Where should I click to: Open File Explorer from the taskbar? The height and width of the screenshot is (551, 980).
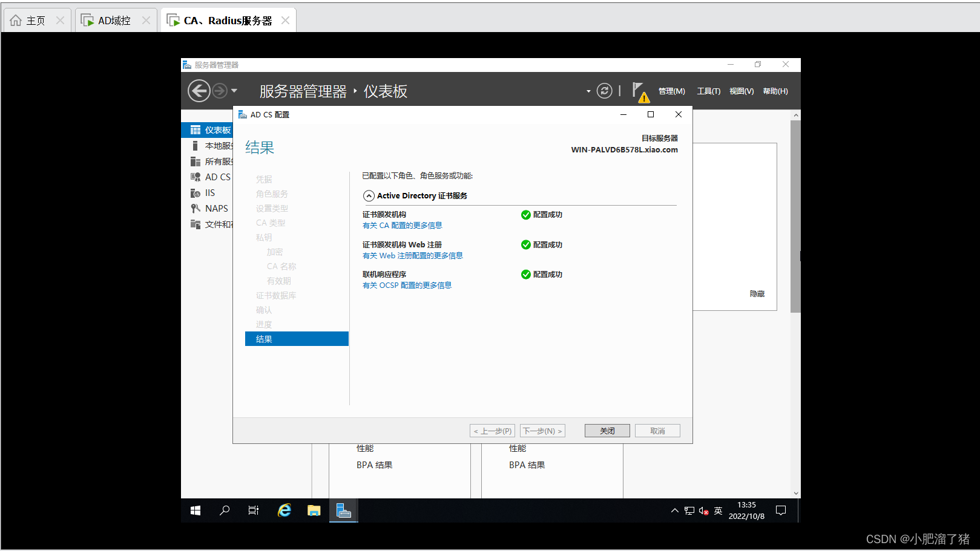pyautogui.click(x=314, y=510)
